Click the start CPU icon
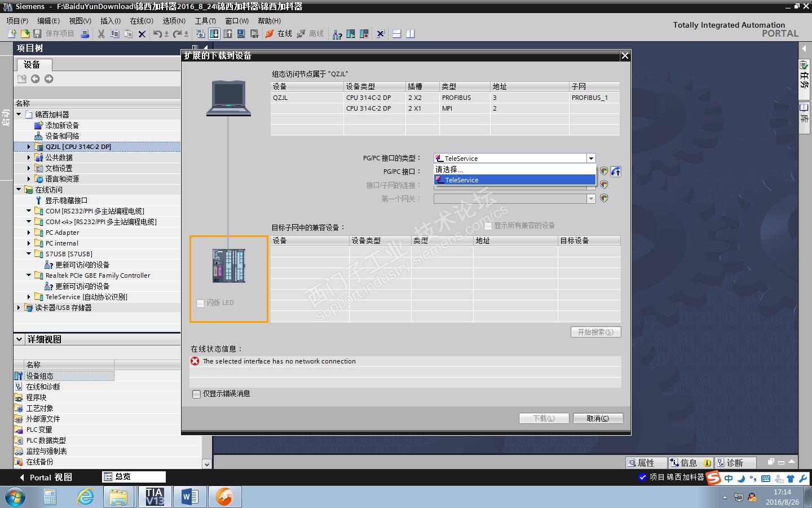The image size is (812, 508). click(351, 34)
